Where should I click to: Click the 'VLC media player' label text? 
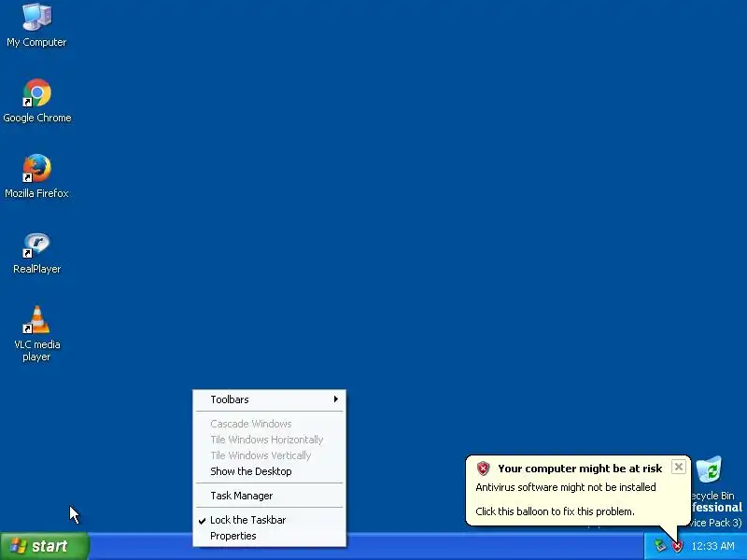pos(36,351)
